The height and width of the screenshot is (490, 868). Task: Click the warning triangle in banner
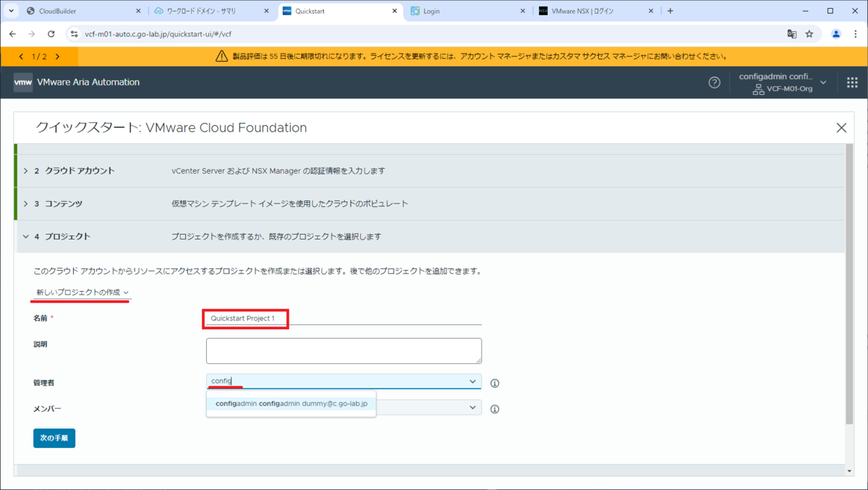click(x=222, y=56)
